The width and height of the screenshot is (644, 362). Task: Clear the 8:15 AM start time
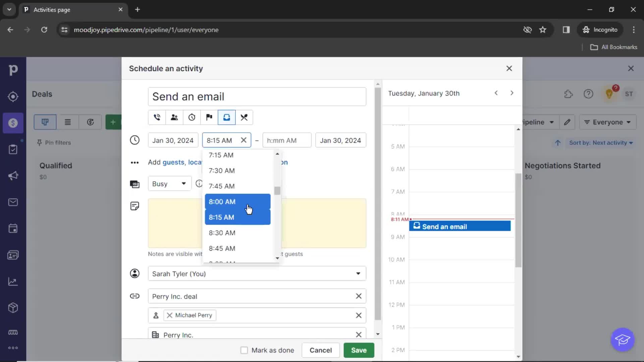[x=244, y=140]
